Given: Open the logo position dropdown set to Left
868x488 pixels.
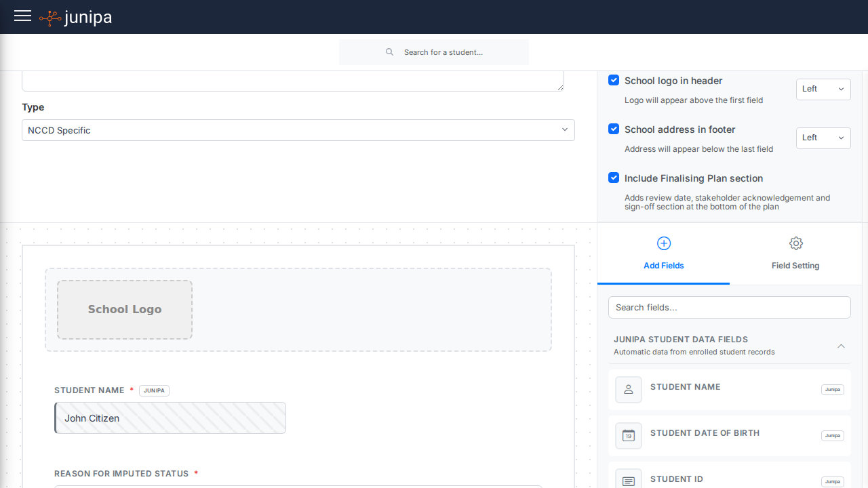Looking at the screenshot, I should (823, 89).
